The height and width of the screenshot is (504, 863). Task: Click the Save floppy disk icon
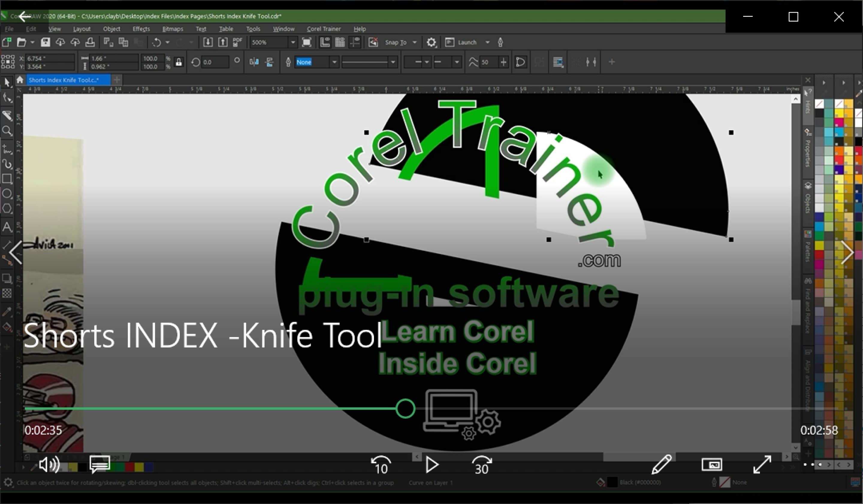click(x=45, y=43)
